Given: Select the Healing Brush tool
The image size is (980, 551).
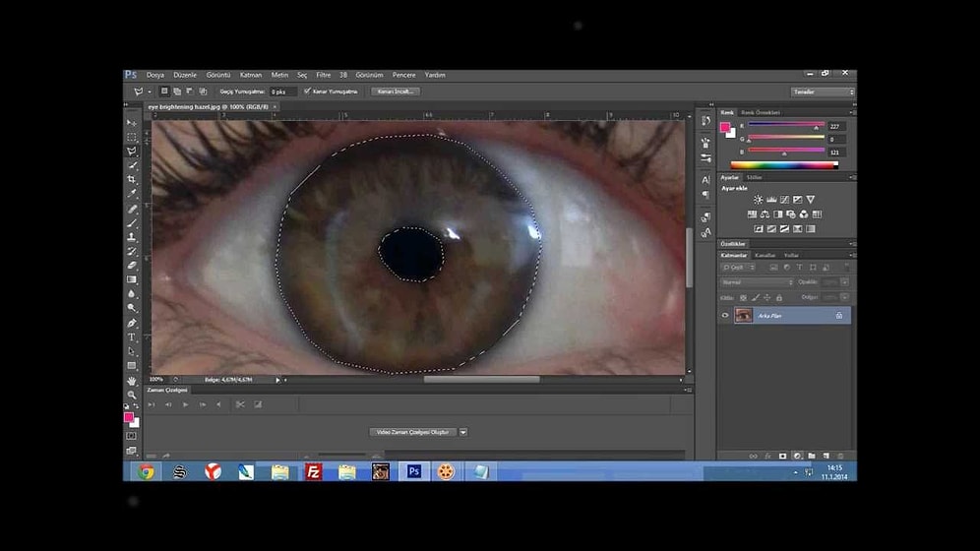Looking at the screenshot, I should pyautogui.click(x=131, y=209).
